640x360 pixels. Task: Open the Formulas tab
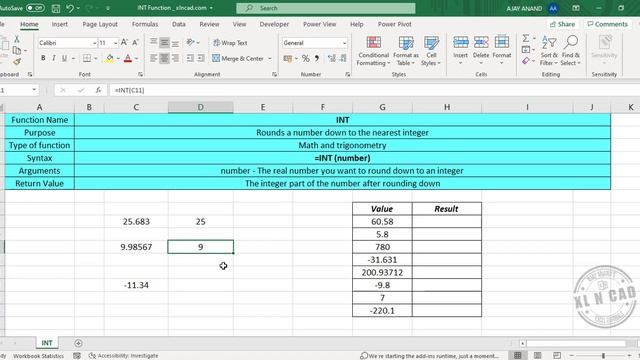[x=145, y=24]
